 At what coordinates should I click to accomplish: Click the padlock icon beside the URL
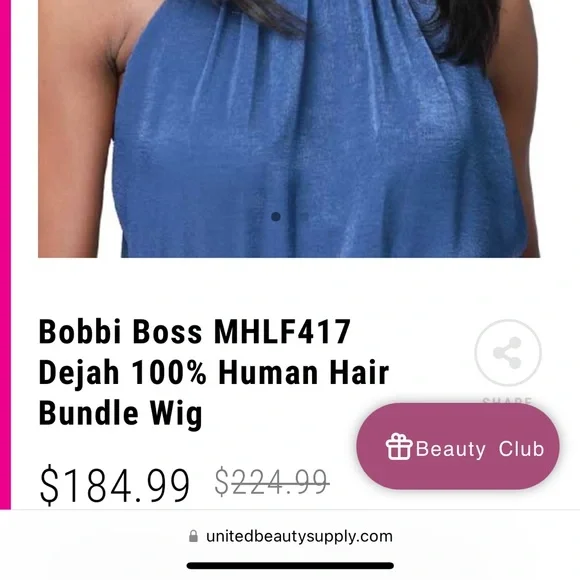point(193,536)
